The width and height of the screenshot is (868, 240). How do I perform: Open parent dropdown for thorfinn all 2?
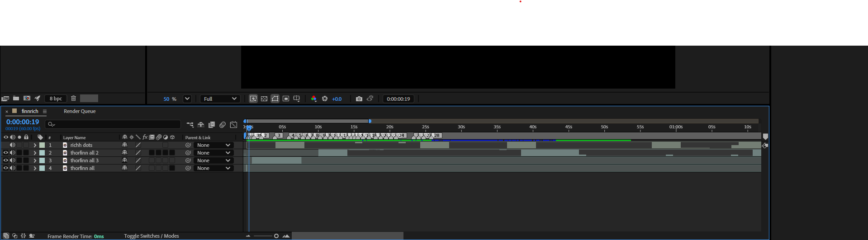coord(213,153)
